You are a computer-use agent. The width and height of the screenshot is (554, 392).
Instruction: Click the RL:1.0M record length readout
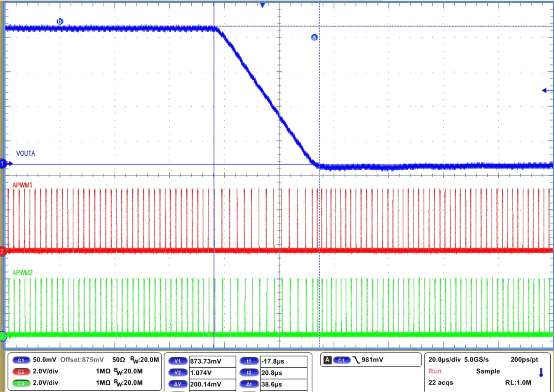point(519,383)
